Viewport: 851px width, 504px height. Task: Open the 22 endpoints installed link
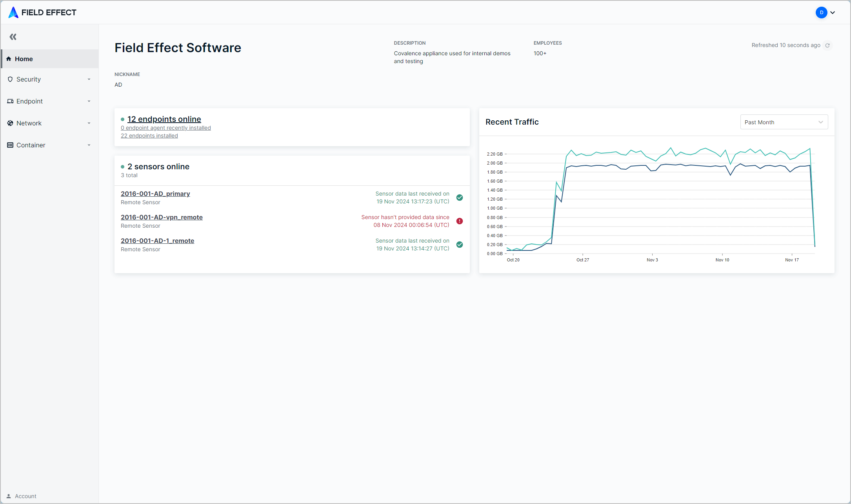coord(149,136)
